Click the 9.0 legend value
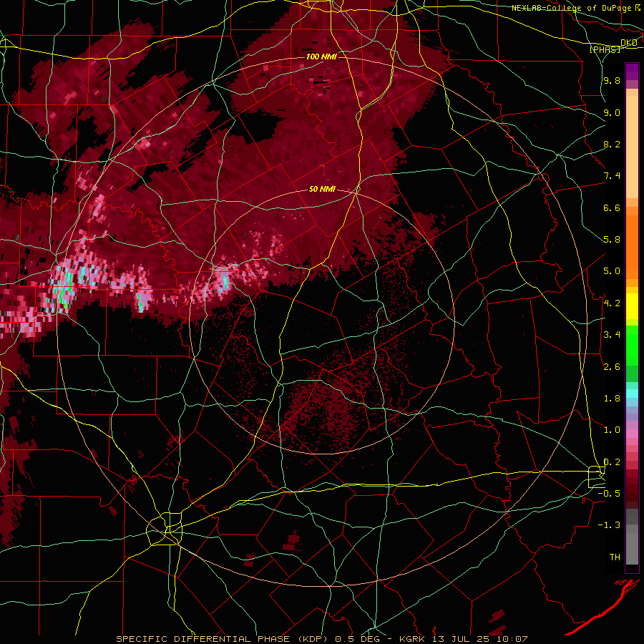 coord(612,113)
